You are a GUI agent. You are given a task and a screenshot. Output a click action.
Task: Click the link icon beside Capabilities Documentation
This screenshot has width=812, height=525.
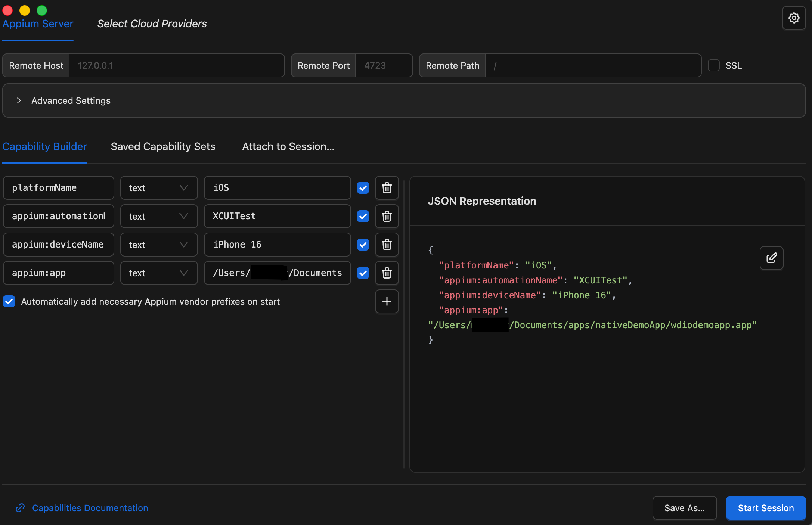20,508
